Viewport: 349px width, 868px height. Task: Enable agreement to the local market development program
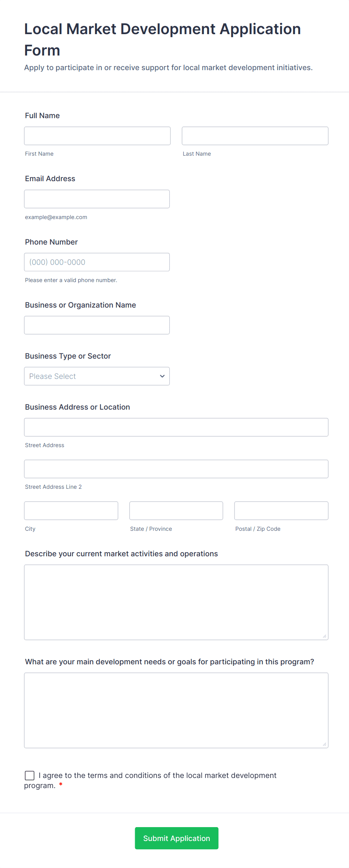pos(30,776)
